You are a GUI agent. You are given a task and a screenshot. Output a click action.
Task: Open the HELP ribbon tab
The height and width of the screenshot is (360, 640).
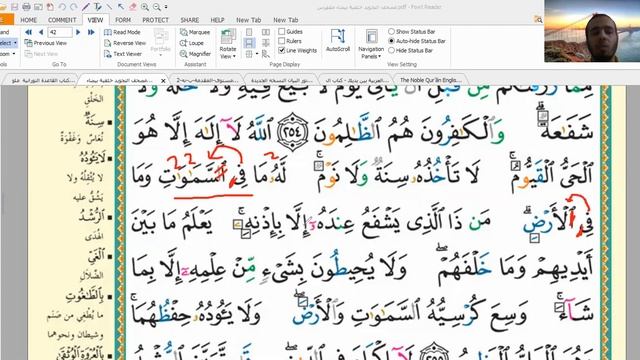point(217,20)
